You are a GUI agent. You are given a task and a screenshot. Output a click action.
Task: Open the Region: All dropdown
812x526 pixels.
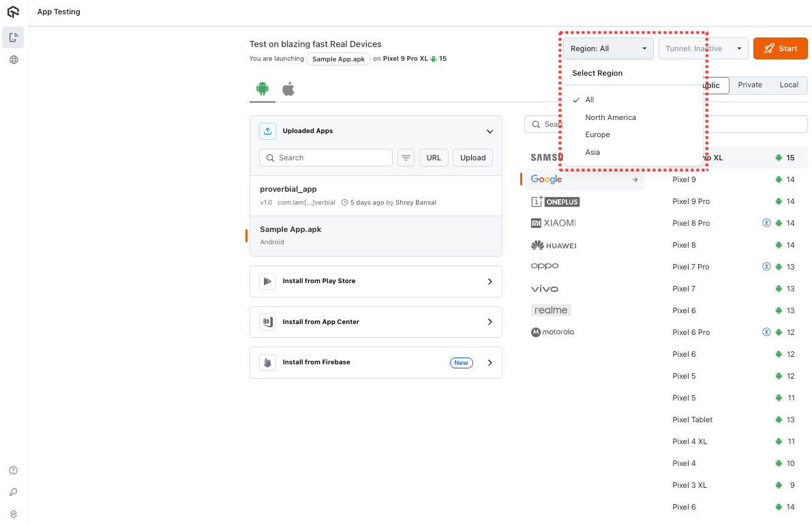coord(607,48)
